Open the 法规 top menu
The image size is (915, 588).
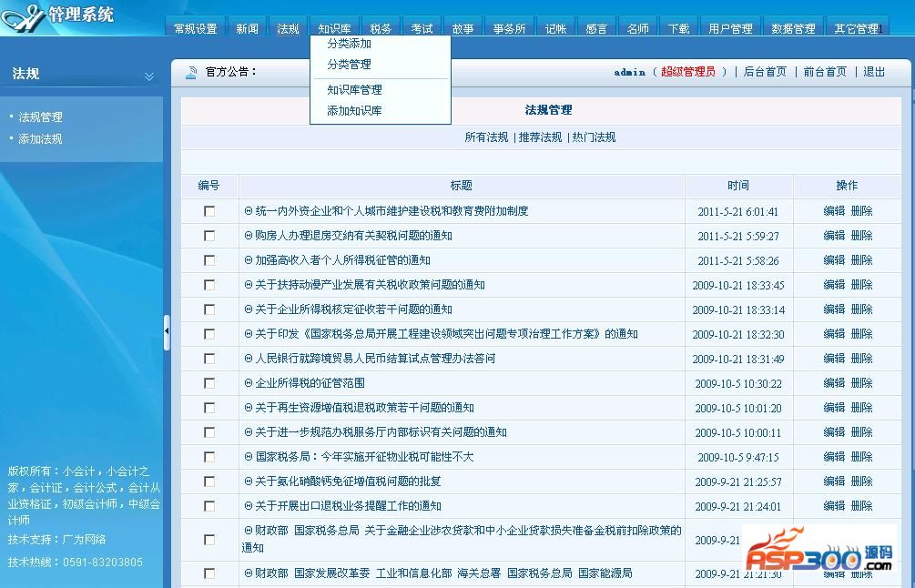click(x=289, y=28)
